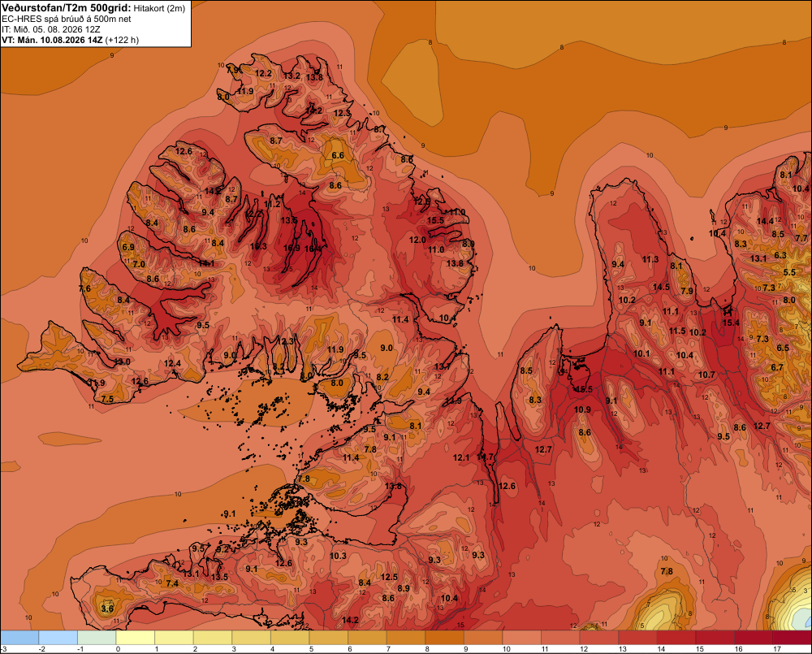The image size is (812, 654).
Task: Click the 12.0 temperature value on the map
Action: coord(417,240)
